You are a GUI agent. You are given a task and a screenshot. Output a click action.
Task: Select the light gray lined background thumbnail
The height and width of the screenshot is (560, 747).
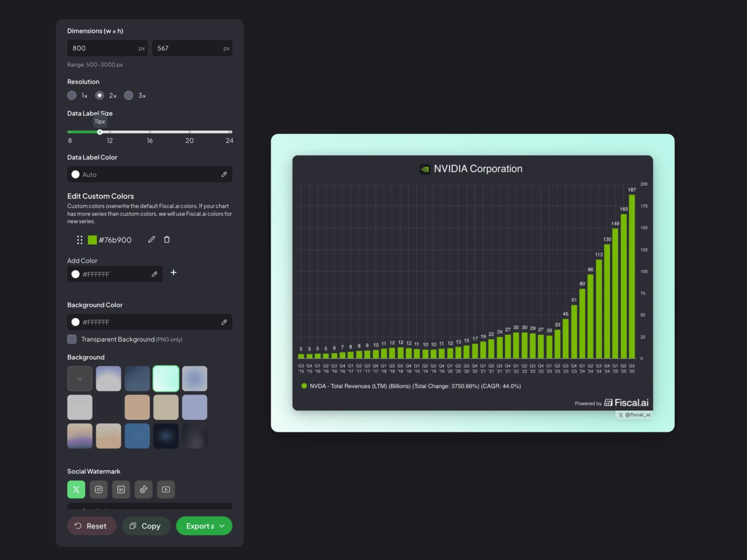tap(80, 407)
